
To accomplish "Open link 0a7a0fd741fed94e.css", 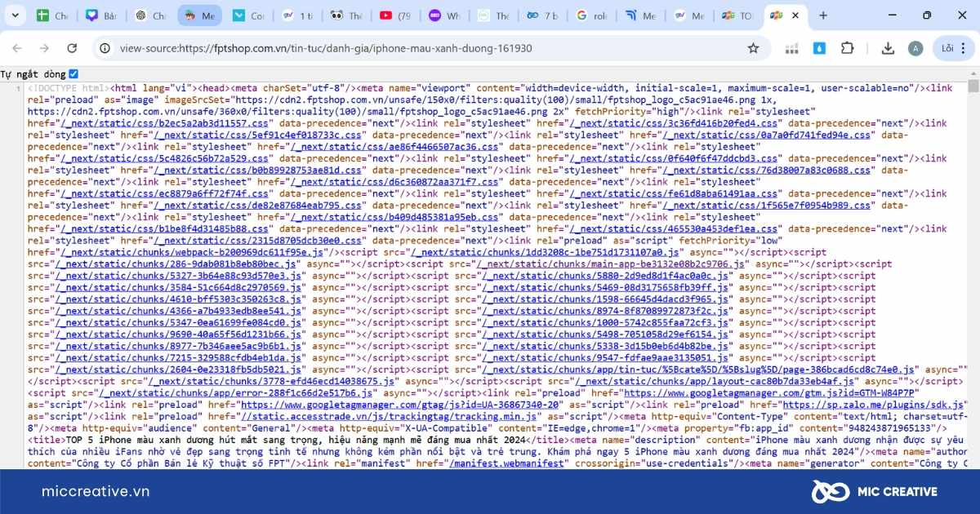I will pos(767,135).
